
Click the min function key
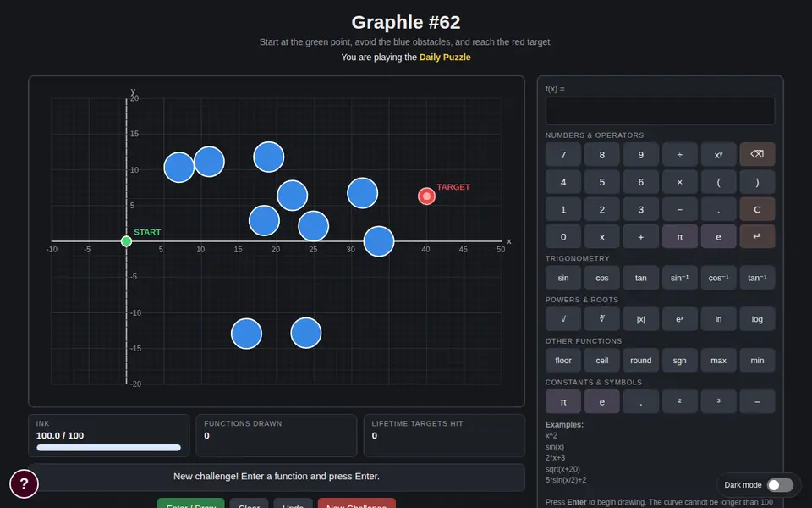(x=757, y=361)
